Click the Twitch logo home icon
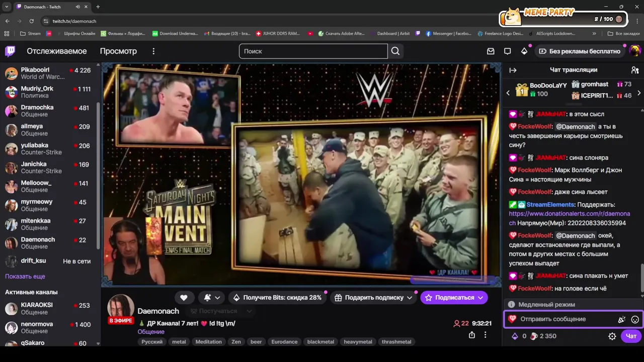Image resolution: width=644 pixels, height=362 pixels. [10, 51]
